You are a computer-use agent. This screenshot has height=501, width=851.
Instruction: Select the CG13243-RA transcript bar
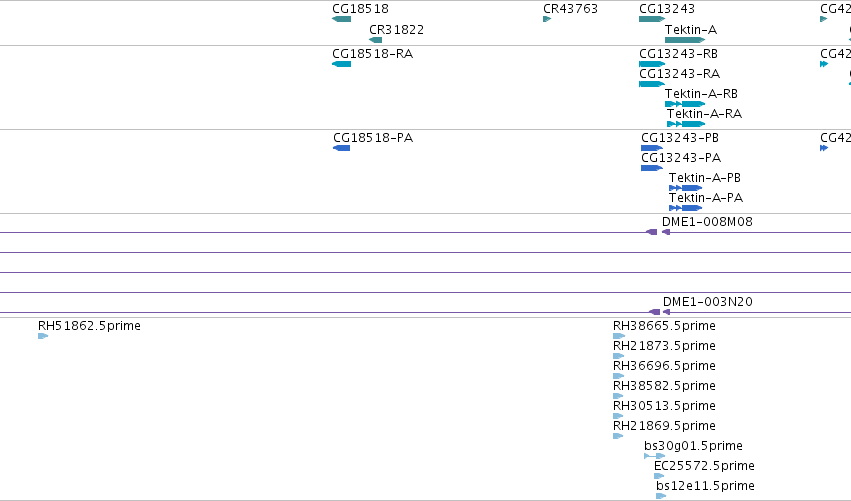652,84
